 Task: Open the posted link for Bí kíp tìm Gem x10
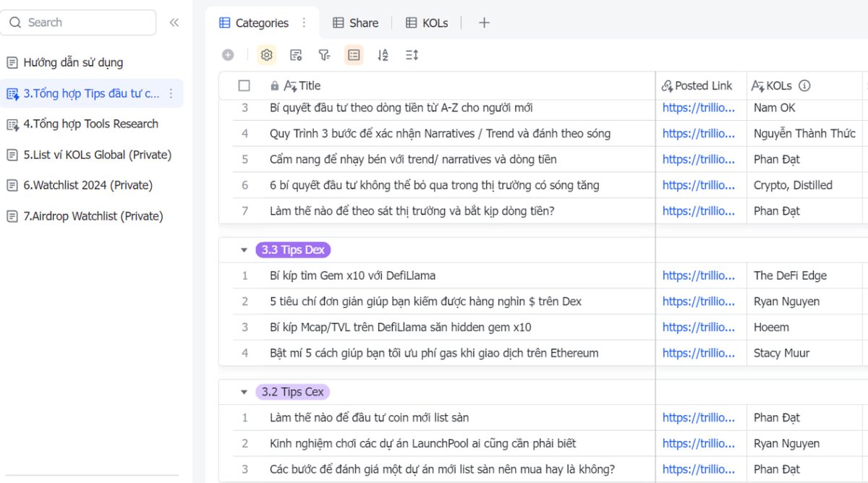[699, 275]
